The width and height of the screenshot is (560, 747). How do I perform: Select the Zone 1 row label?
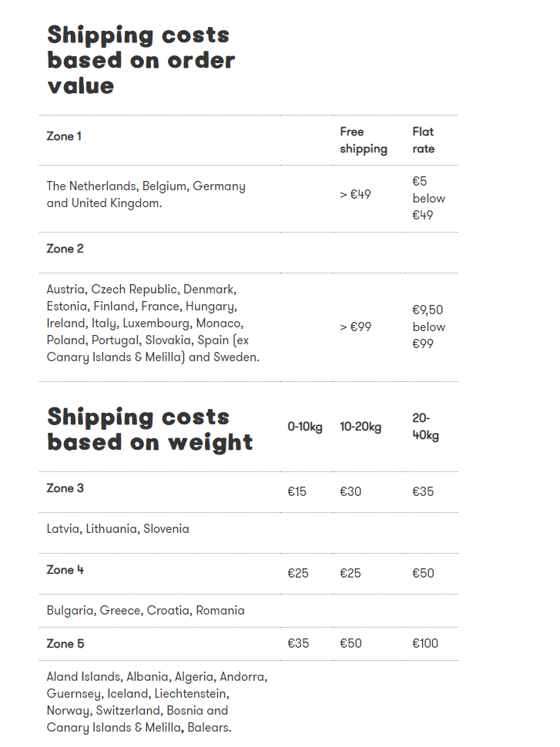(x=64, y=136)
